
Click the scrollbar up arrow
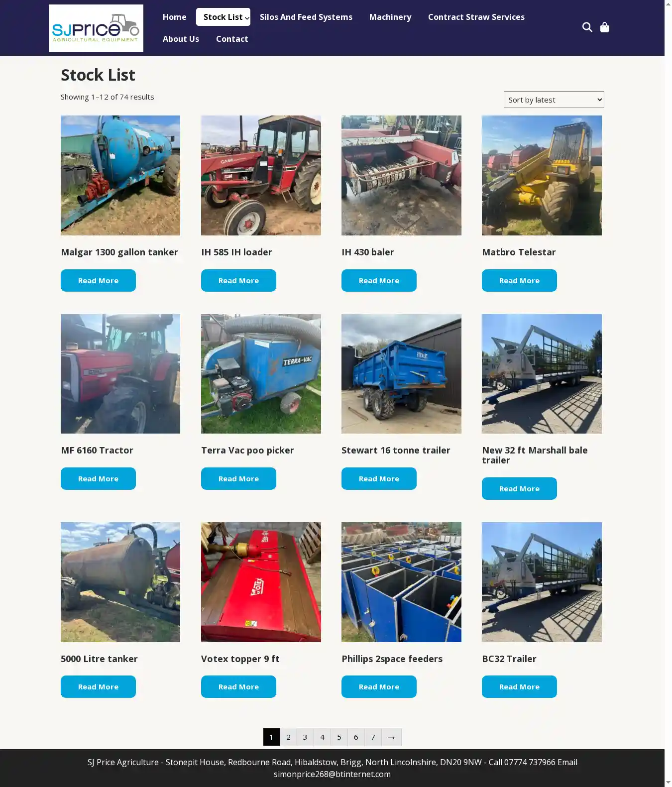(668, 4)
